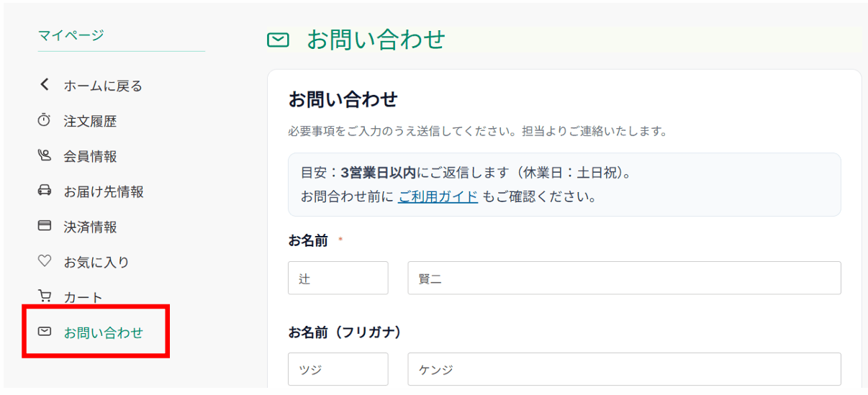
Task: Click the phone icon for 会員情報
Action: 45,155
